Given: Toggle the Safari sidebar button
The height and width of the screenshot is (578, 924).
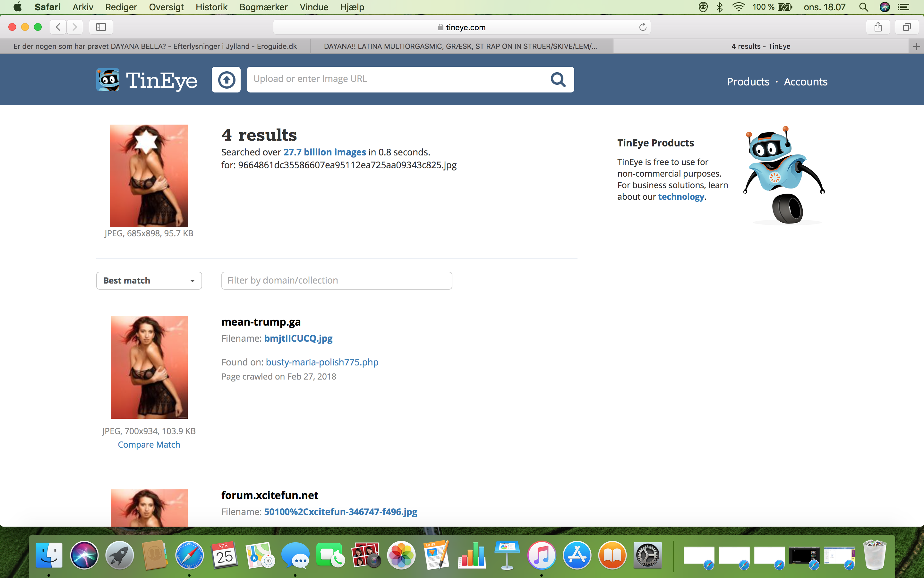Looking at the screenshot, I should click(x=101, y=27).
